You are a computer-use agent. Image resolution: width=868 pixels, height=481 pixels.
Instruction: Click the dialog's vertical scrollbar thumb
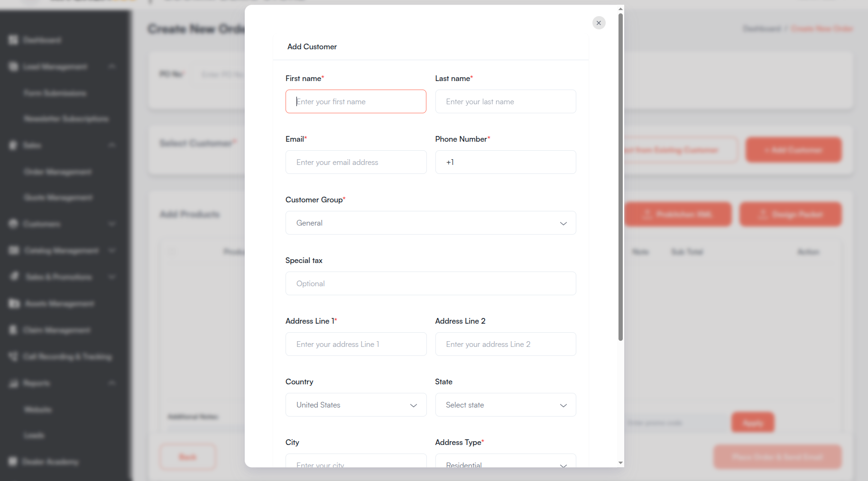(x=620, y=177)
